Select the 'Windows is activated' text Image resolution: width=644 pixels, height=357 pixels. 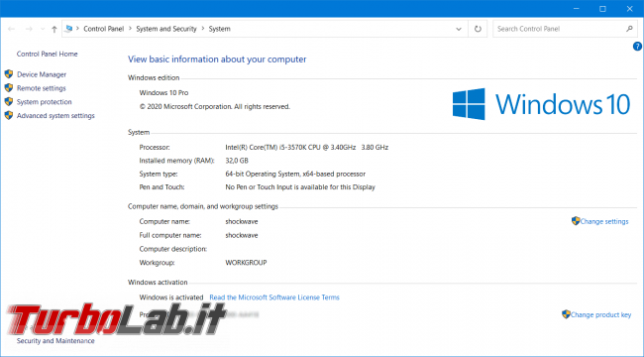click(171, 297)
